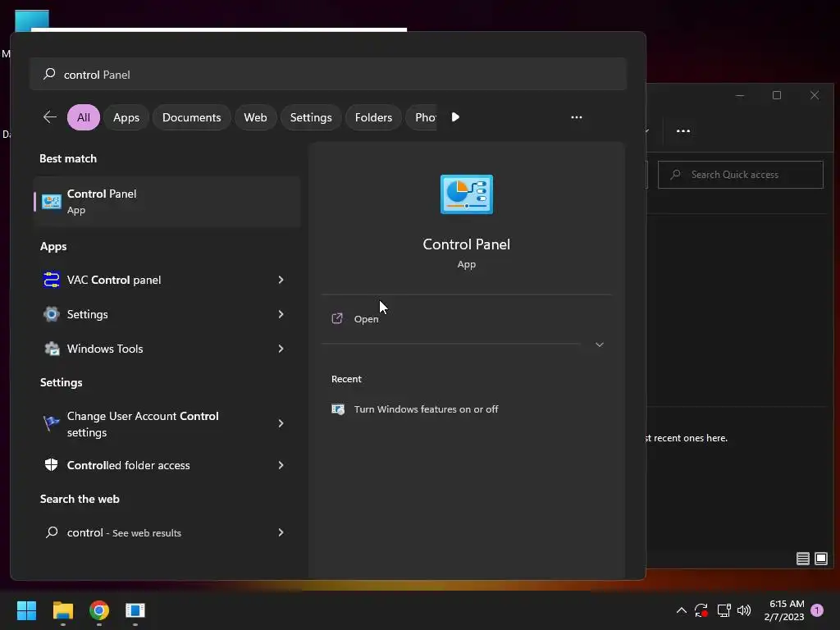Click the User Account Control flag icon
Viewport: 840px width, 630px height.
(52, 423)
